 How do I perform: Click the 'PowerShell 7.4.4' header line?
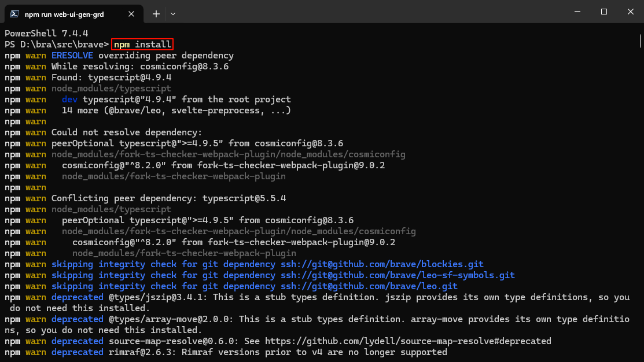tap(46, 33)
